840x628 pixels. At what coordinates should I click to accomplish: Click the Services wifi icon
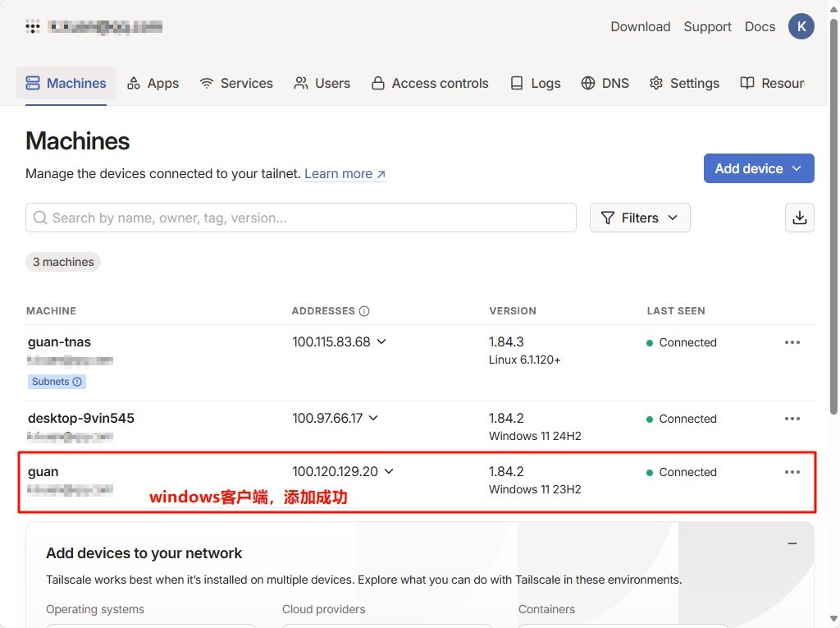pyautogui.click(x=206, y=83)
